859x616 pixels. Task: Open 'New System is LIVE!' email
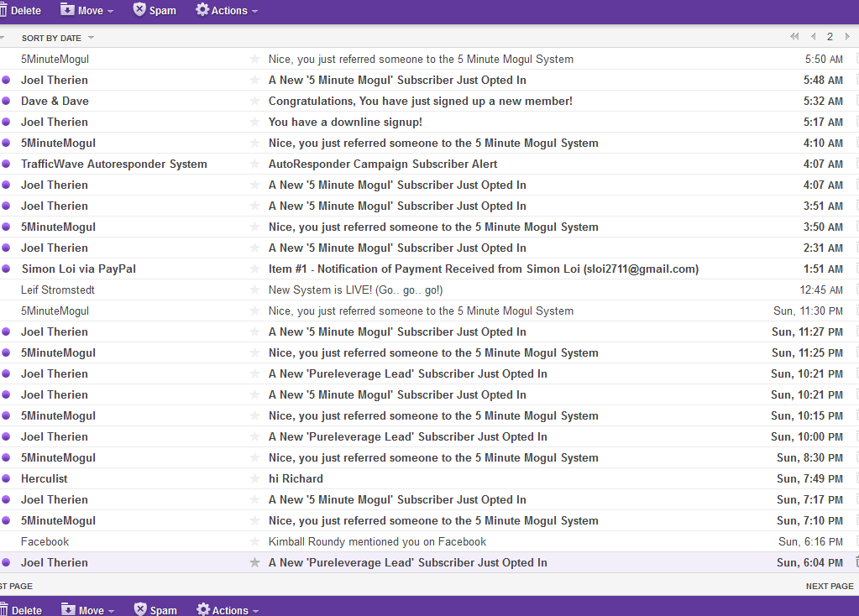coord(355,290)
